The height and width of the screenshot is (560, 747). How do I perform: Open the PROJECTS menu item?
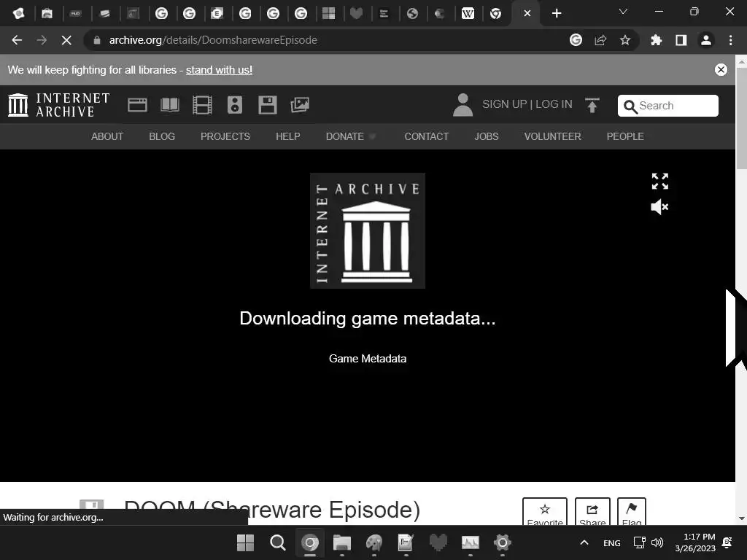tap(225, 136)
